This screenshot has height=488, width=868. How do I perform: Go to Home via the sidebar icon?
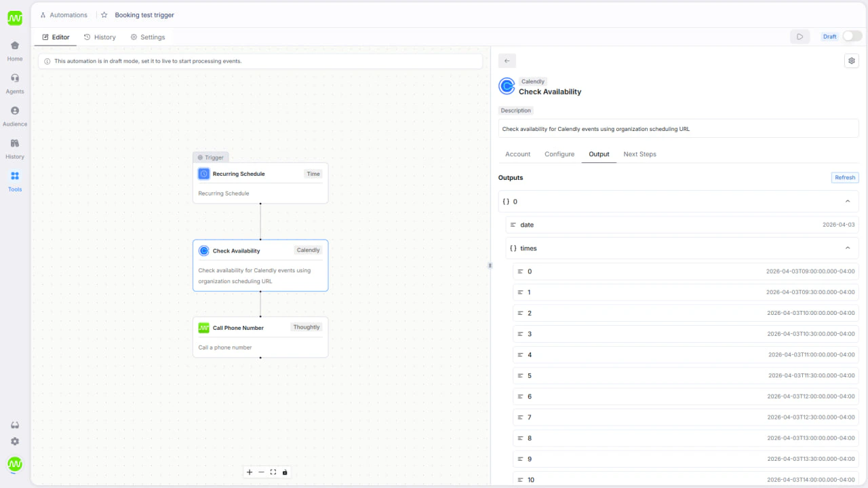(x=14, y=49)
